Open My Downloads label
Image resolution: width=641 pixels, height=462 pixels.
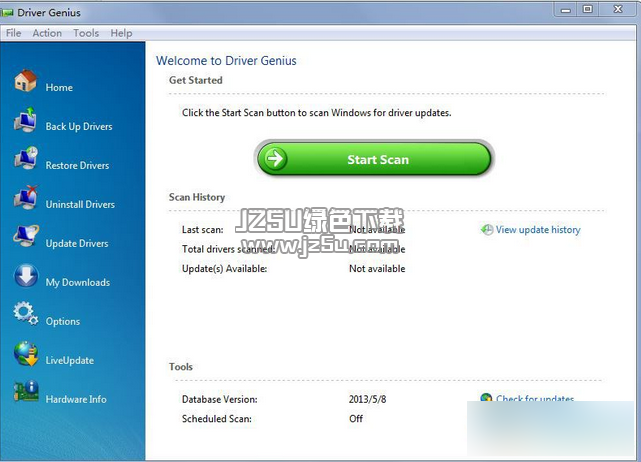coord(78,283)
